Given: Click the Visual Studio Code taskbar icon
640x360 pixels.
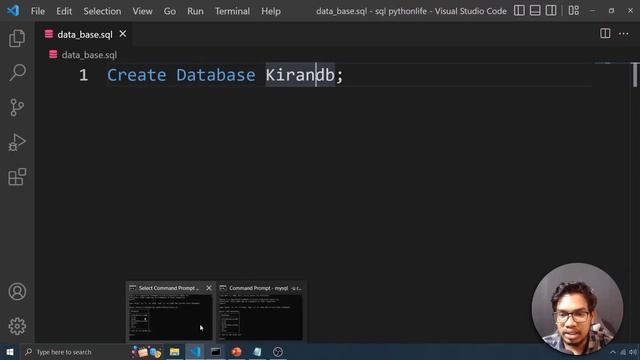Looking at the screenshot, I should point(195,352).
